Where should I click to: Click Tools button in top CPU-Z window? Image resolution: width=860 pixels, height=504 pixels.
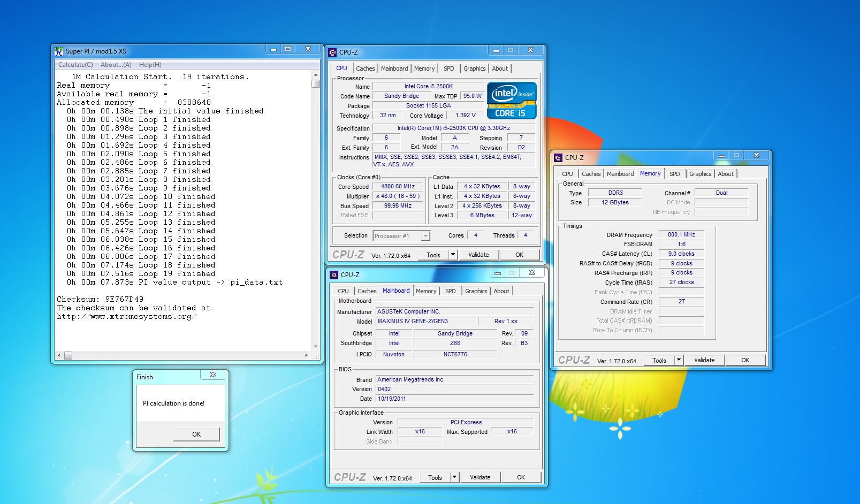coord(433,255)
